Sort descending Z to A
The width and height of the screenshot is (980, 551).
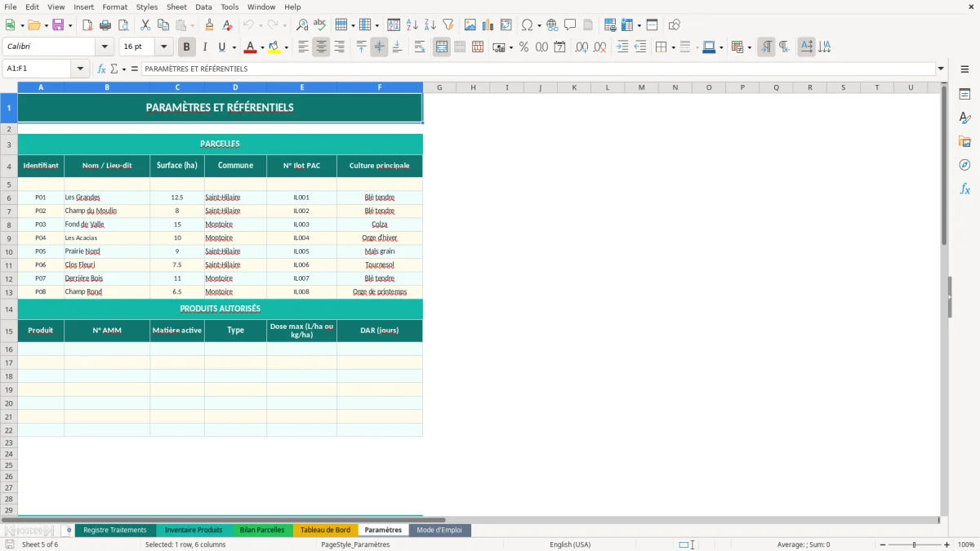[x=430, y=25]
